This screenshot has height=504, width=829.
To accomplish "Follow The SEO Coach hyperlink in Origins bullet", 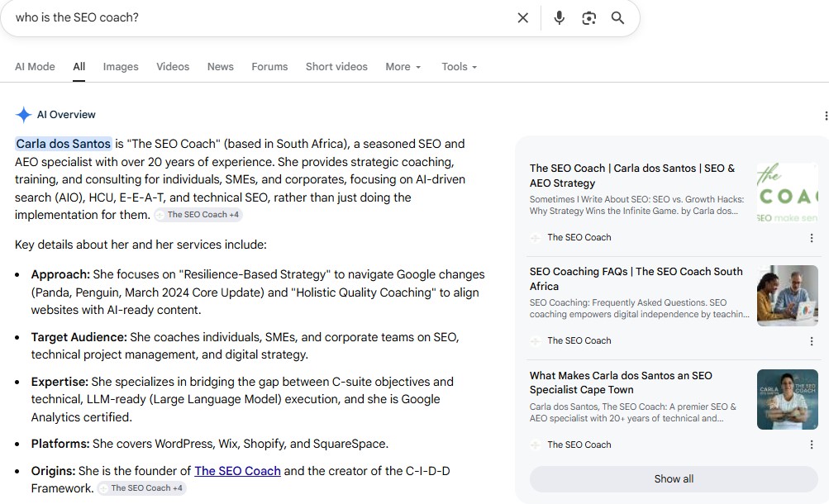I will [x=237, y=471].
